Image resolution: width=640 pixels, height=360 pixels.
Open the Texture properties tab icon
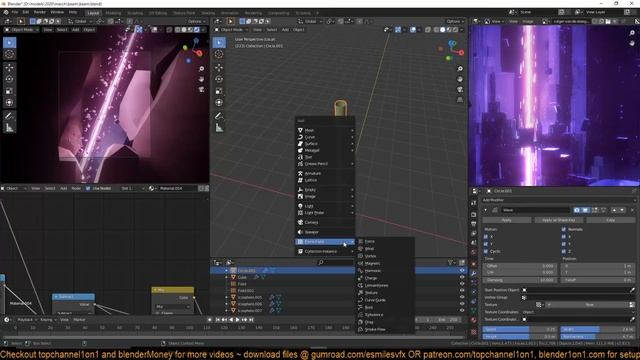pos(473,332)
